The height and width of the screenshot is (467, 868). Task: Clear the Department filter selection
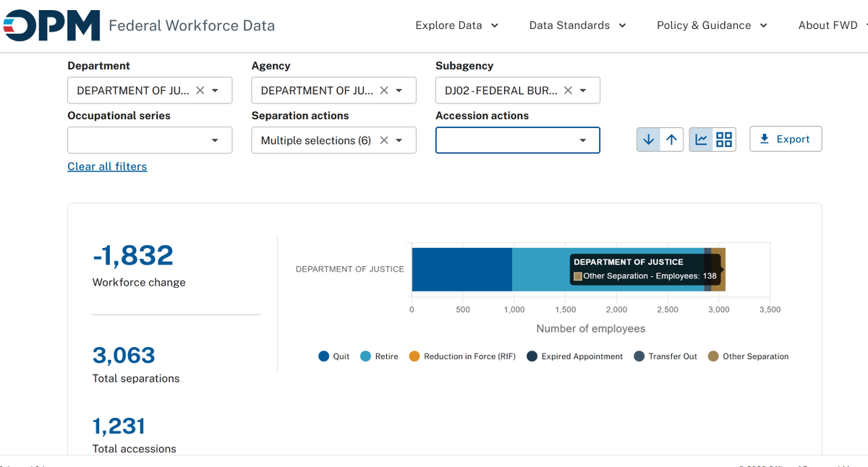[200, 90]
